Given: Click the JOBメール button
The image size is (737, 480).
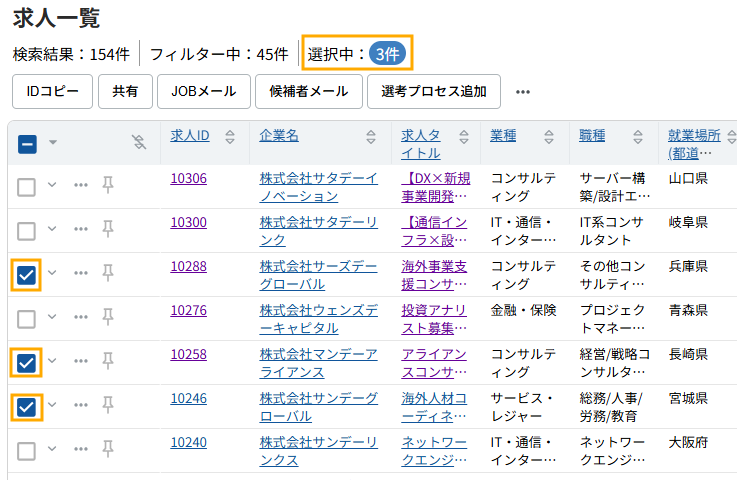Looking at the screenshot, I should tap(203, 91).
